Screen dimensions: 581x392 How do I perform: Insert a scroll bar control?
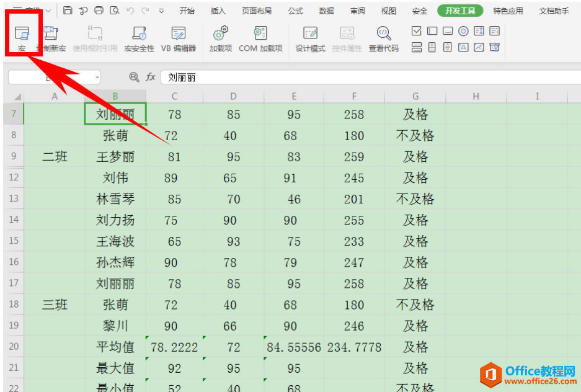point(448,47)
